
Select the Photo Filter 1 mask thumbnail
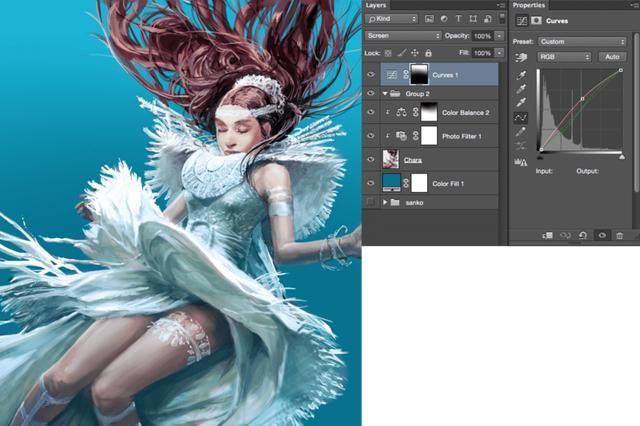[x=429, y=136]
